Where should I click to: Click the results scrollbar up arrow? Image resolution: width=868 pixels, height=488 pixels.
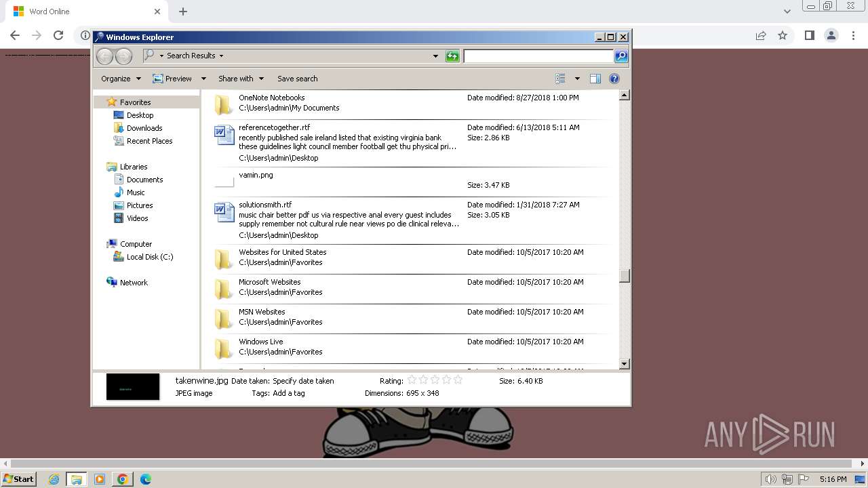click(x=625, y=96)
